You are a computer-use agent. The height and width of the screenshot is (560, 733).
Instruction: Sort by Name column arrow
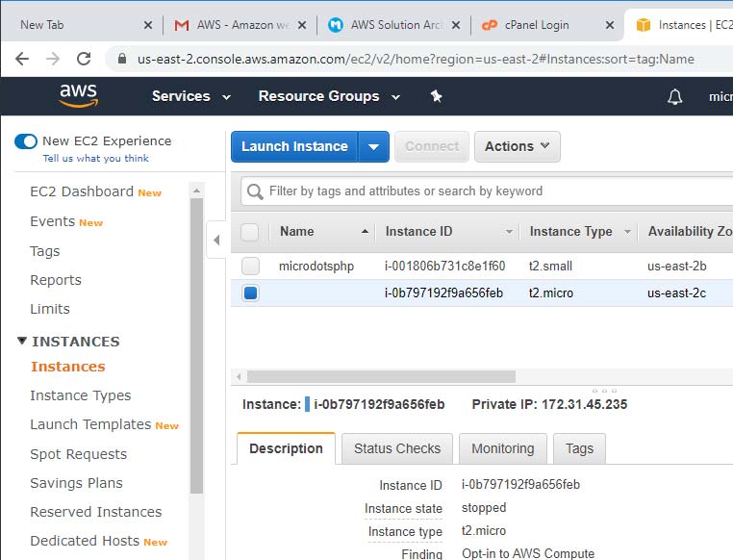[x=365, y=231]
